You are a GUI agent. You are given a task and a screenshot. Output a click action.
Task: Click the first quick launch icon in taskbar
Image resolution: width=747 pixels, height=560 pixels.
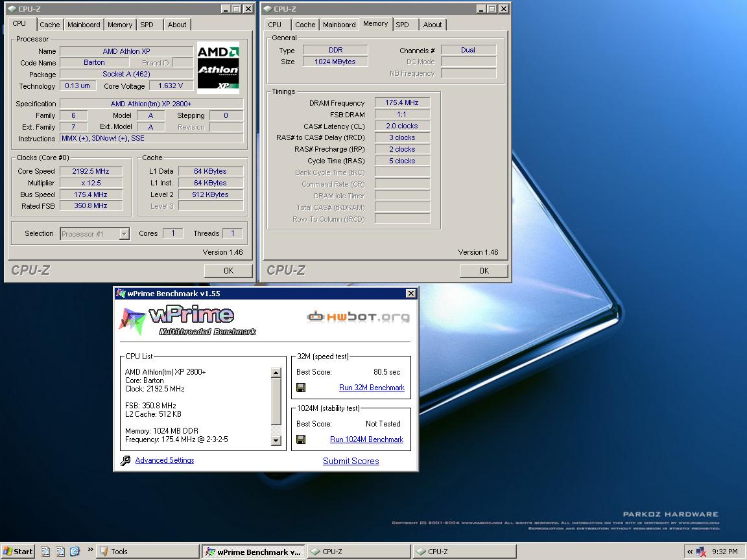click(x=45, y=552)
